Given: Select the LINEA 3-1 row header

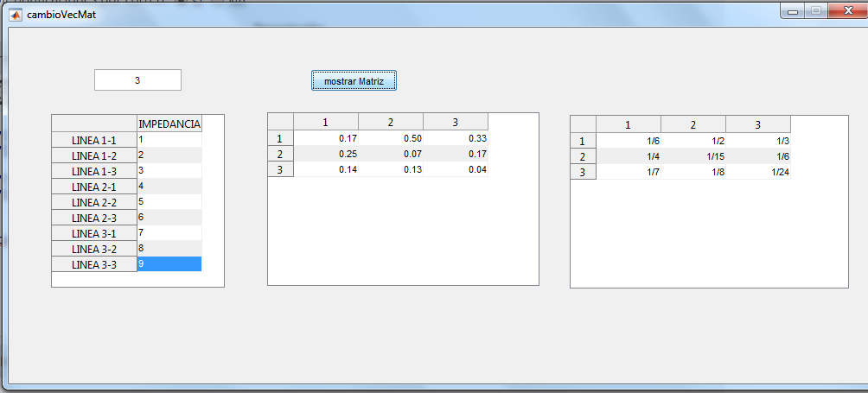Looking at the screenshot, I should click(94, 233).
